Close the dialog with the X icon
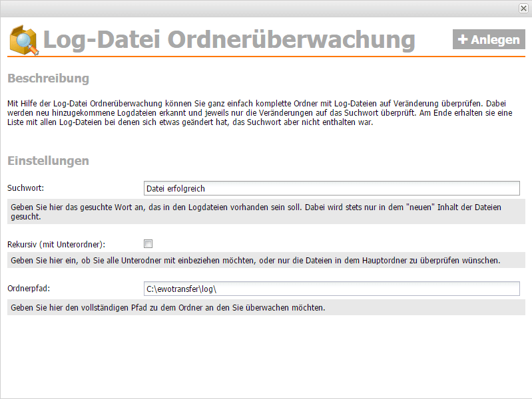Image resolution: width=532 pixels, height=399 pixels. pos(523,8)
